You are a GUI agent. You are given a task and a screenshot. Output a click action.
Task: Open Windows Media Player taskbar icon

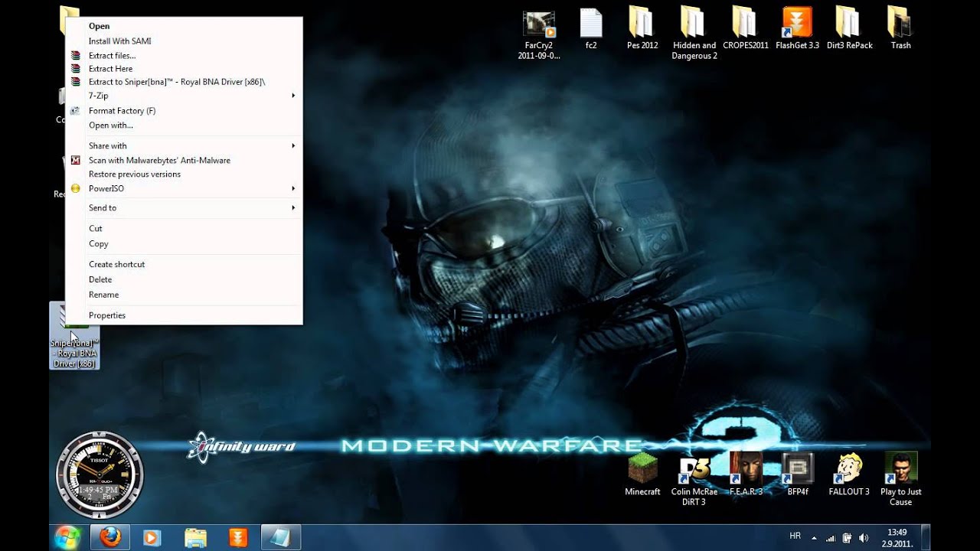[152, 537]
